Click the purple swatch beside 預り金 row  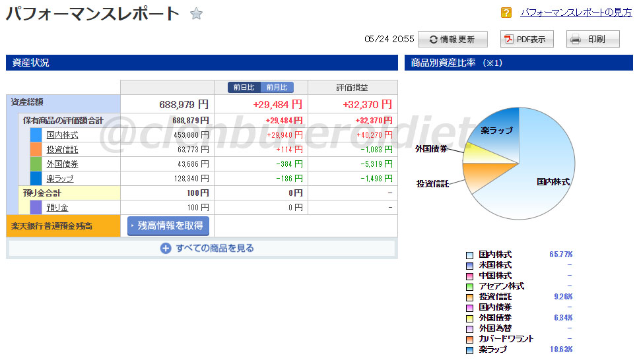click(x=36, y=208)
